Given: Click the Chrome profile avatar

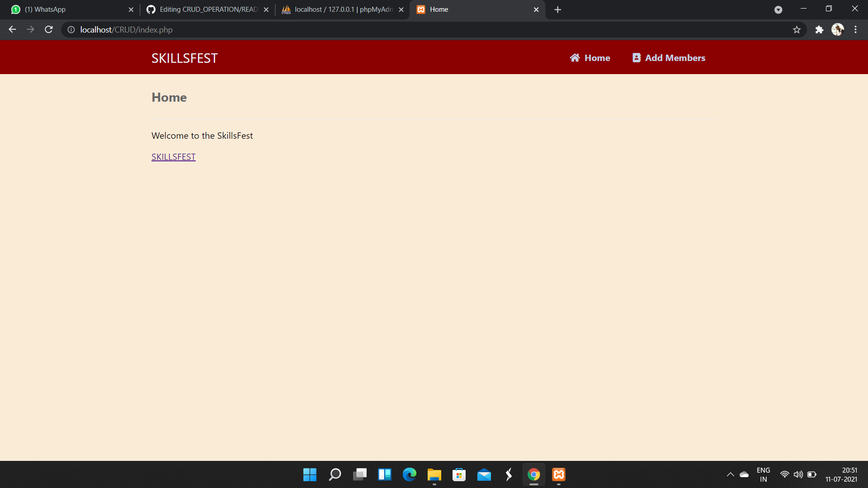Looking at the screenshot, I should [837, 30].
